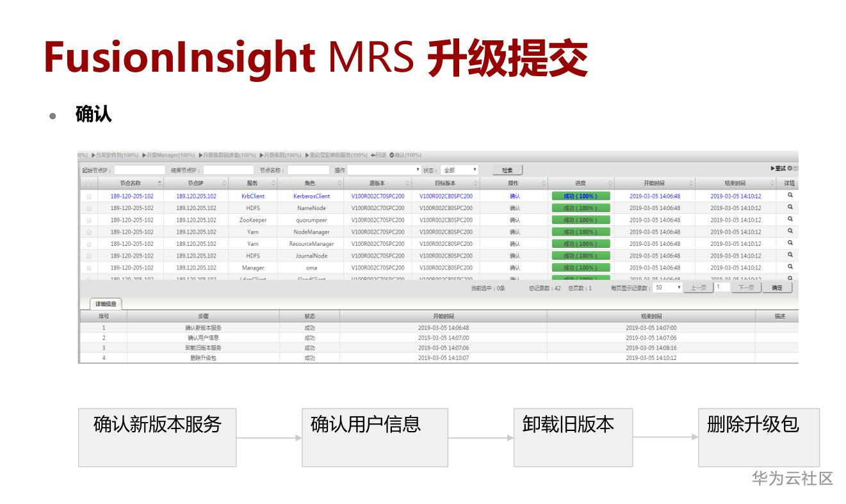
Task: Focus the 起始节点IP input field
Action: 140,170
